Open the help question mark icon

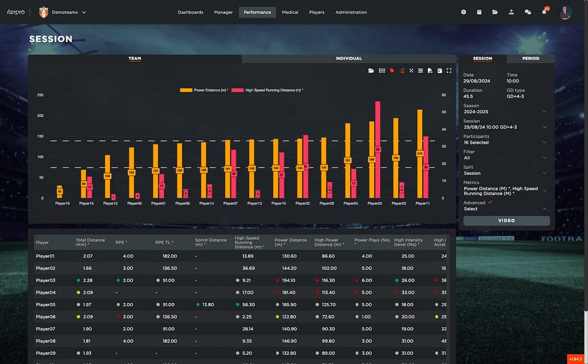coord(463,12)
